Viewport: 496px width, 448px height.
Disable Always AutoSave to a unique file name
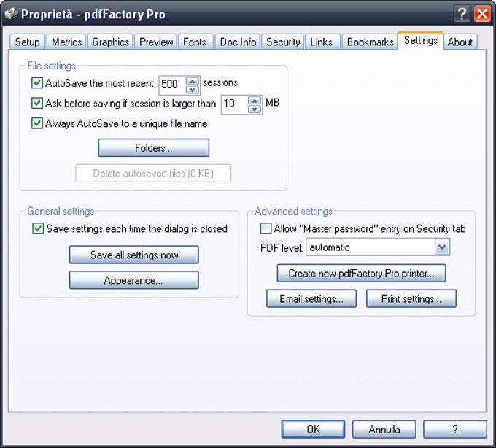pos(37,123)
